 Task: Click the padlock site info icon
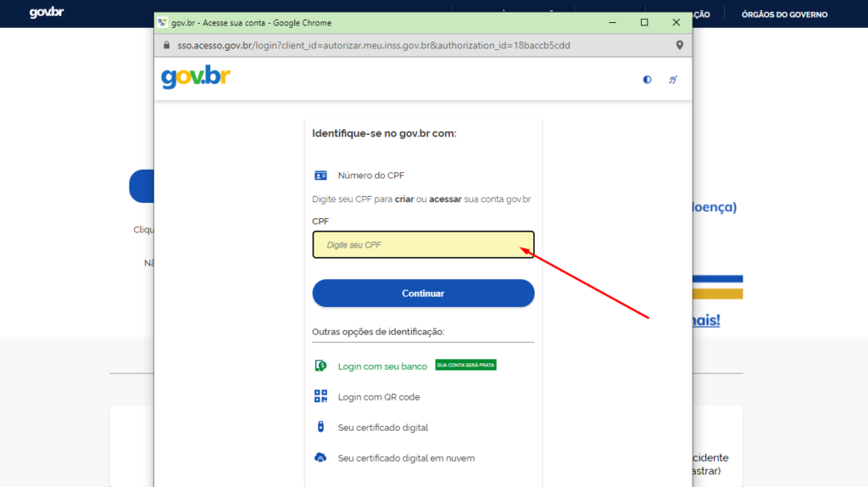pos(167,46)
